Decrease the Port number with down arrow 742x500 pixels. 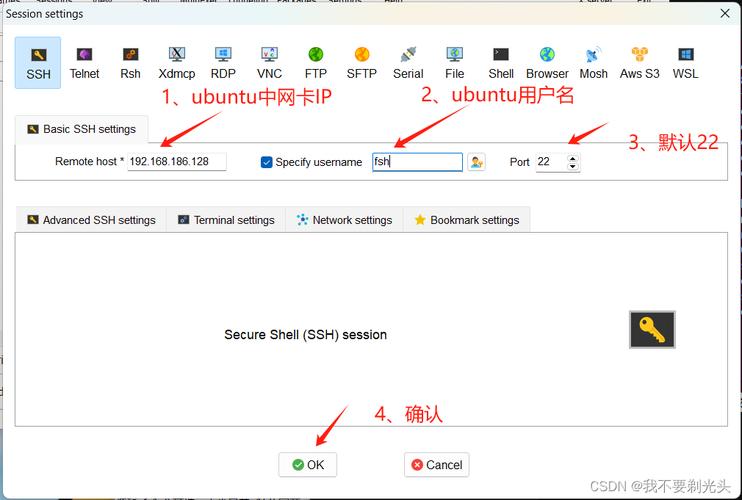coord(573,166)
